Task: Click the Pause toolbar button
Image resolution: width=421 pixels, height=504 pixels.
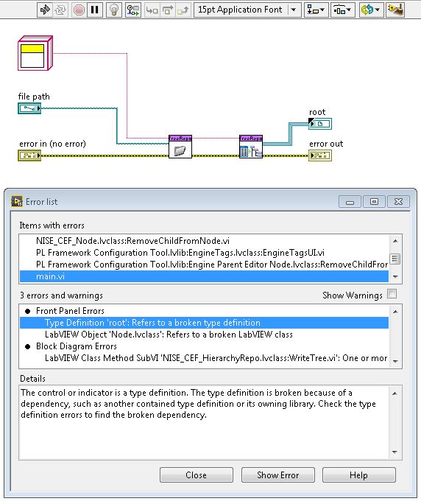Action: 94,10
